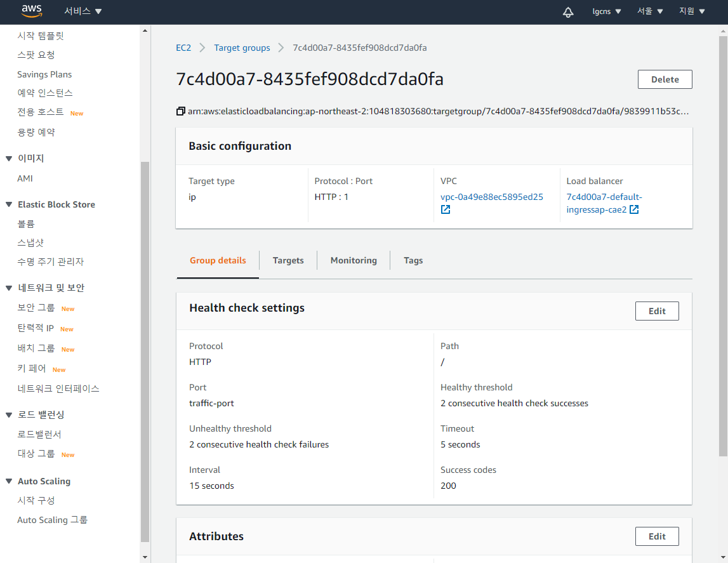Open 시작 구성 in sidebar
The height and width of the screenshot is (563, 728).
pyautogui.click(x=36, y=500)
